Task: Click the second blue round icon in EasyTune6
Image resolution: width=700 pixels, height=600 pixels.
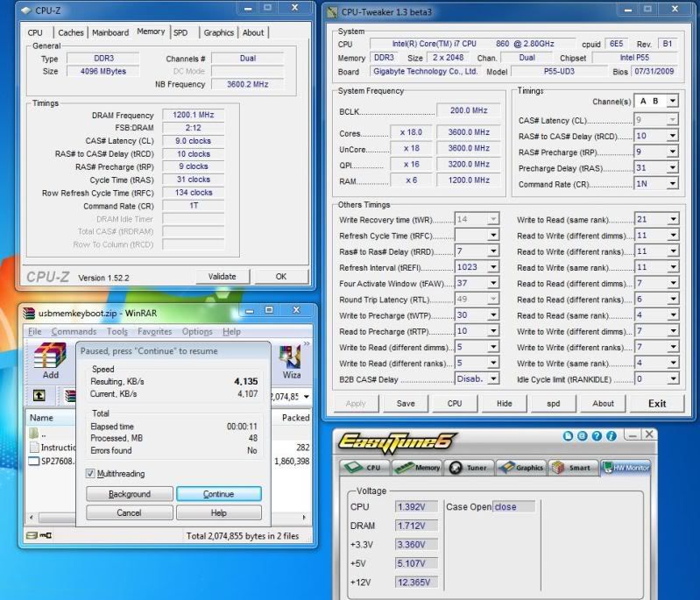Action: 582,435
